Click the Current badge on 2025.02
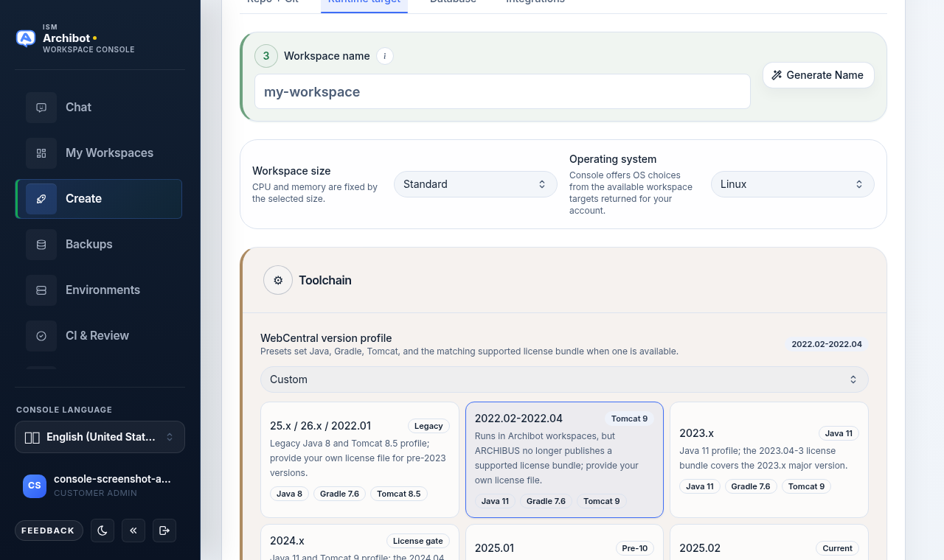Image resolution: width=944 pixels, height=560 pixels. [x=837, y=548]
